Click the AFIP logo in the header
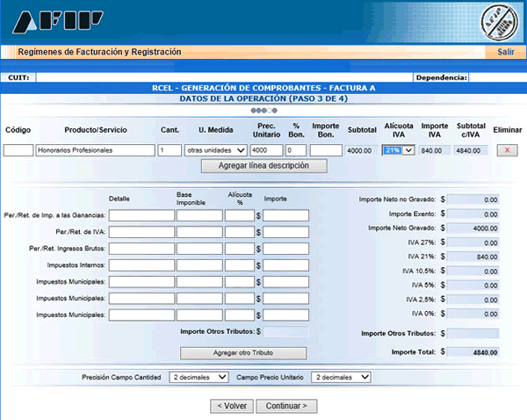Screen dimensions: 527x420 pos(58,22)
